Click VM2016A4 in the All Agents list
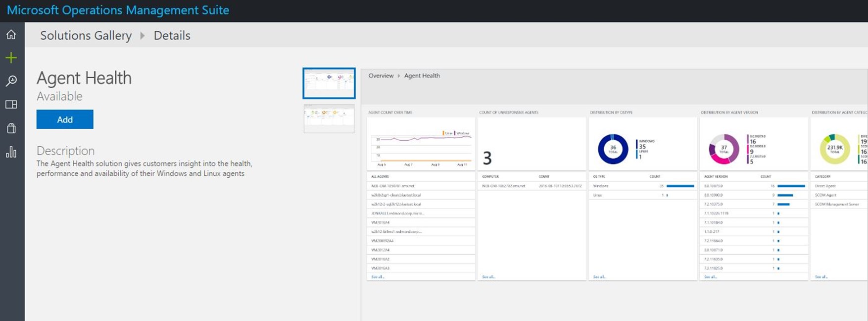 click(381, 222)
